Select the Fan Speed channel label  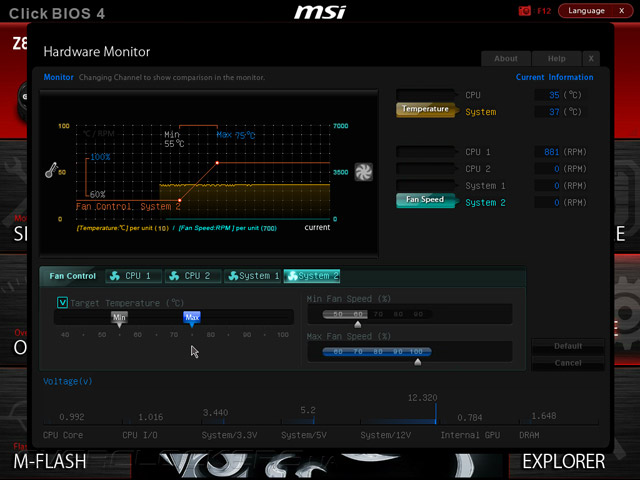[425, 200]
